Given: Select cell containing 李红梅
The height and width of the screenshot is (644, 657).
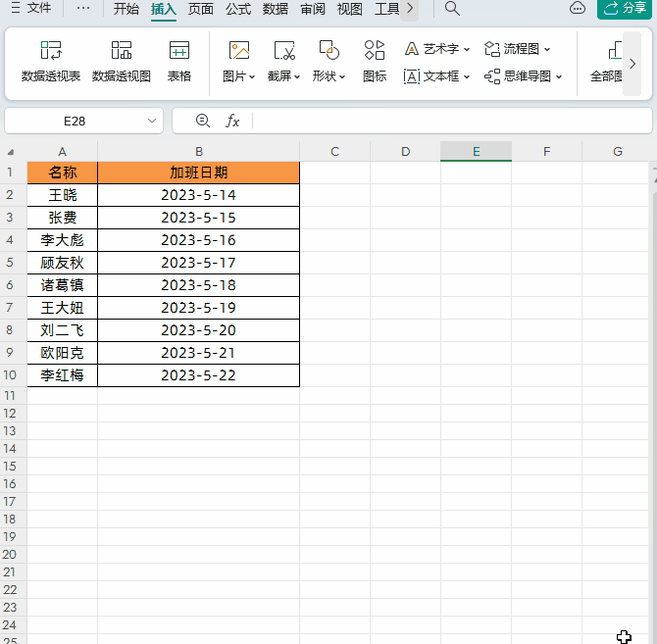Looking at the screenshot, I should [x=63, y=375].
